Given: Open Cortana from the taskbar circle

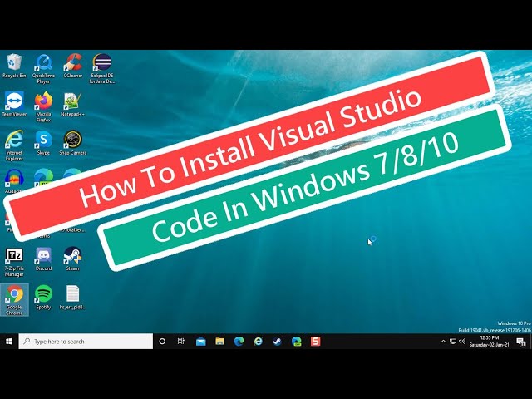Looking at the screenshot, I should [162, 342].
